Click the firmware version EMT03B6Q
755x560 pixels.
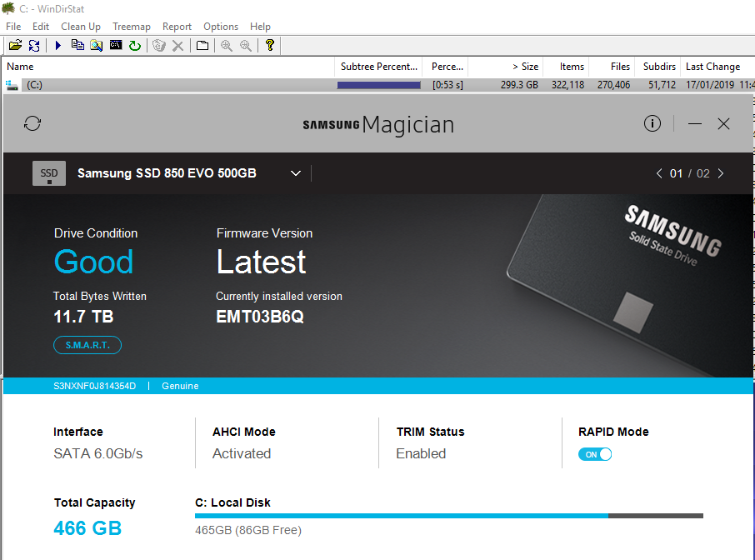[x=259, y=317]
